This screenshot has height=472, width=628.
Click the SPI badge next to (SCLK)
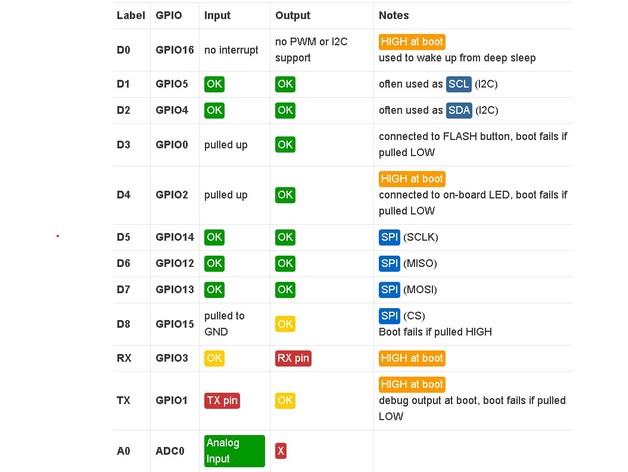tap(389, 237)
